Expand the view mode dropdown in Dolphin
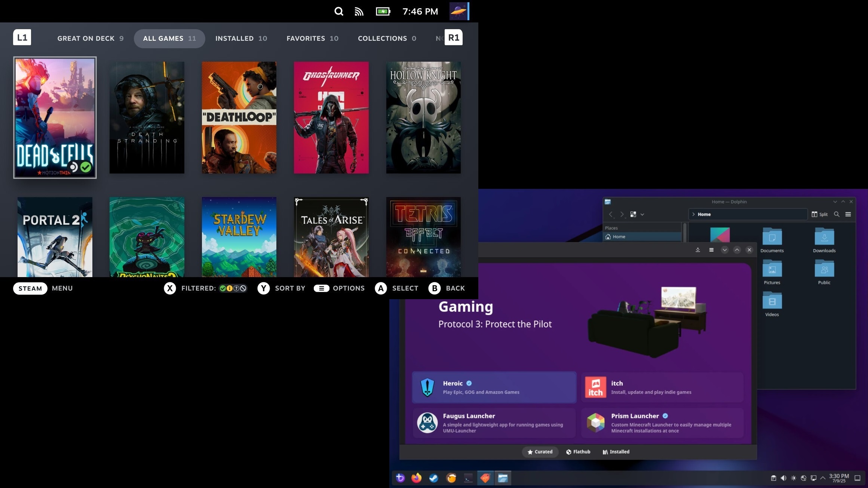This screenshot has height=488, width=868. (642, 214)
